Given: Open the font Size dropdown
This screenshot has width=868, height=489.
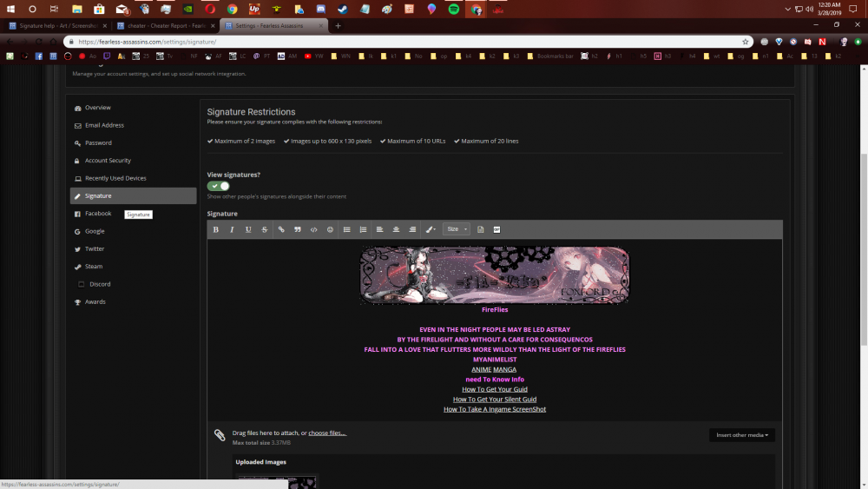Looking at the screenshot, I should tap(457, 229).
